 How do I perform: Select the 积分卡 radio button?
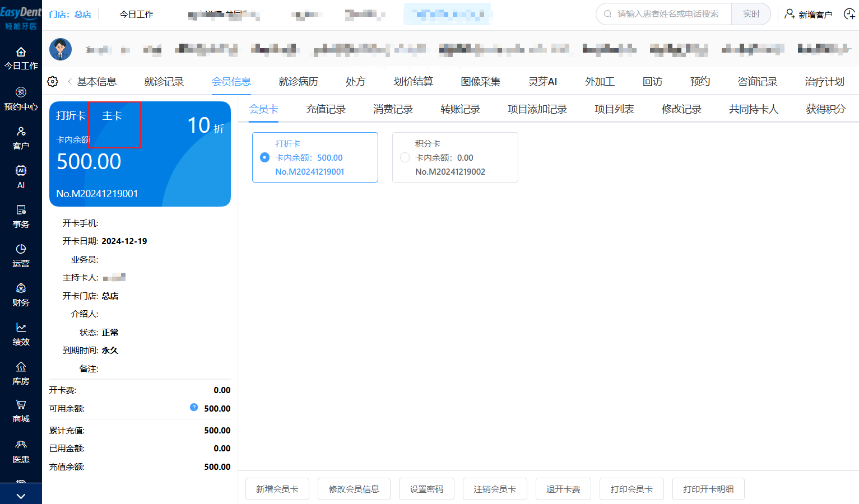pos(405,157)
